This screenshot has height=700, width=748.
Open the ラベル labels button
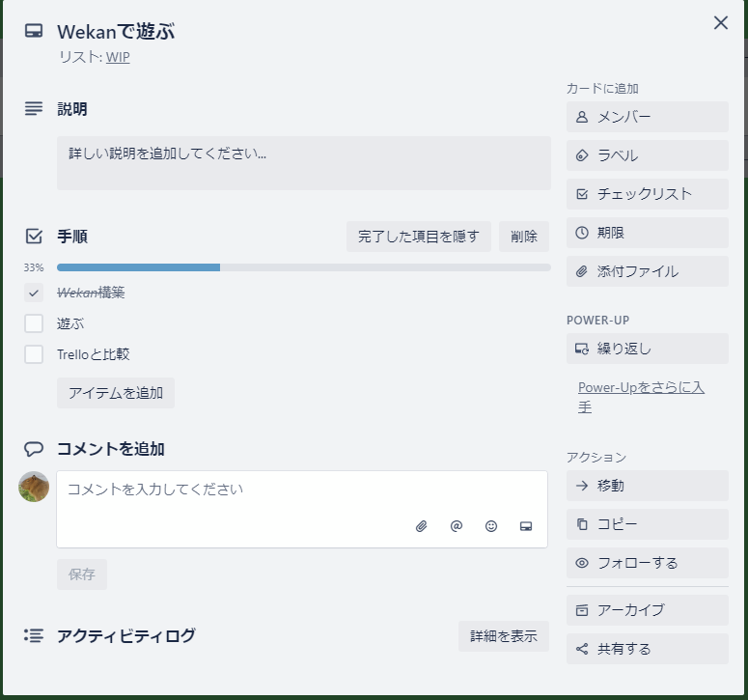648,155
